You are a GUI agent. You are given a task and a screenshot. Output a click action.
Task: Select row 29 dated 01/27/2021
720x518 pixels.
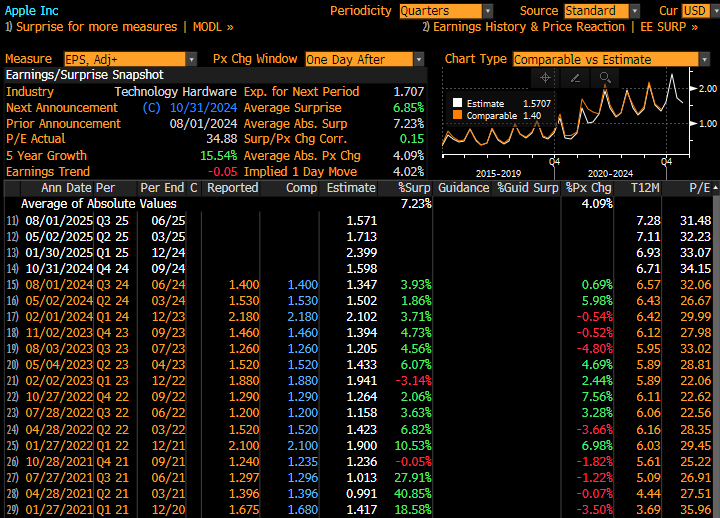point(359,510)
